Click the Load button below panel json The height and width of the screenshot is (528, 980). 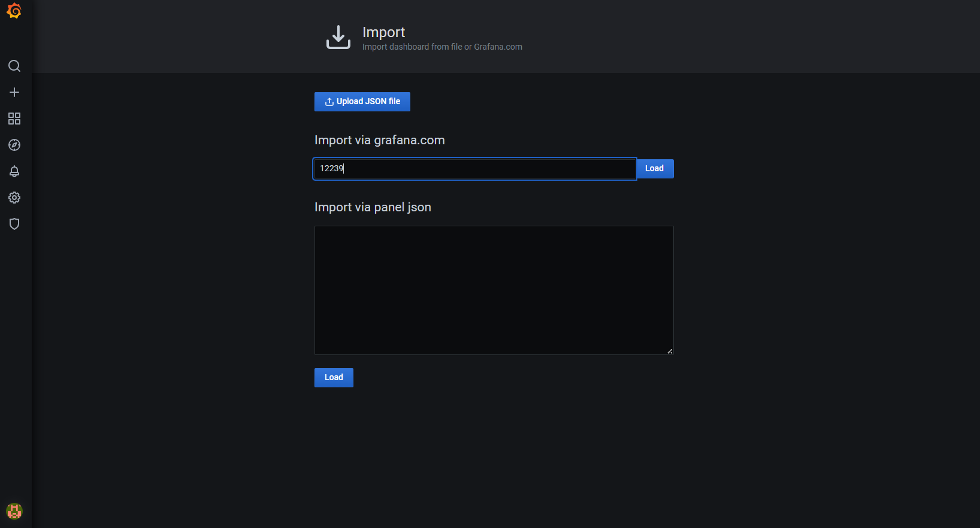tap(334, 378)
